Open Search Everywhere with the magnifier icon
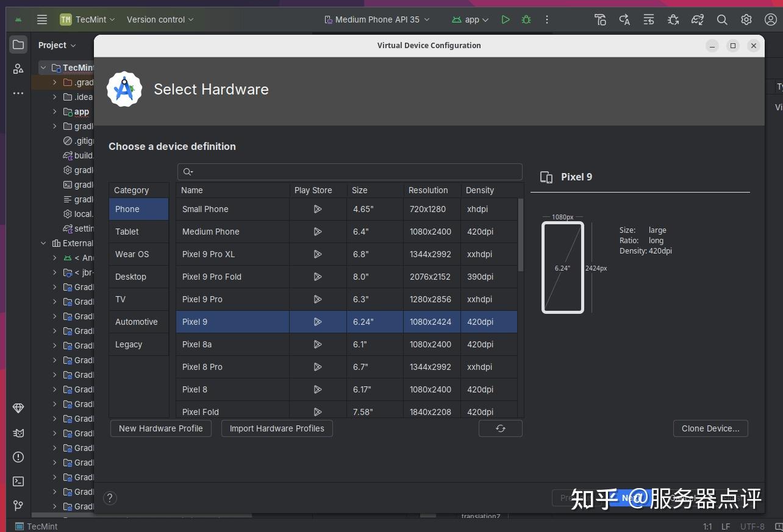The image size is (783, 532). [x=722, y=20]
